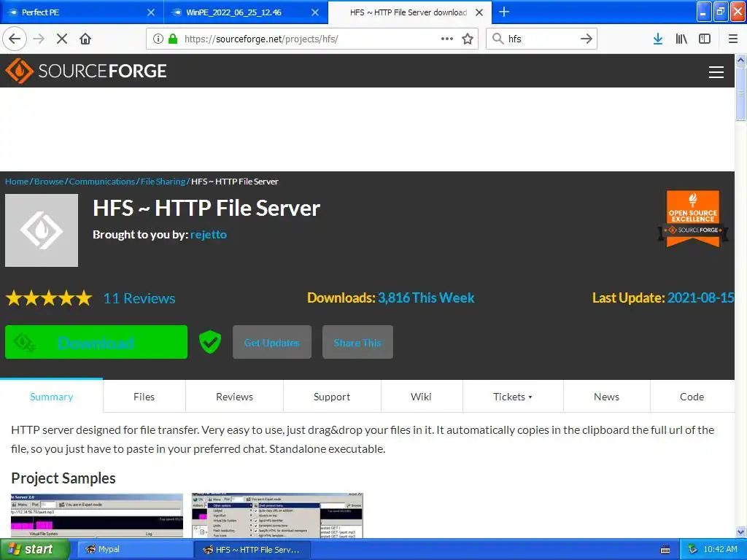The height and width of the screenshot is (560, 747).
Task: Click the 10:42 AM clock
Action: point(720,549)
